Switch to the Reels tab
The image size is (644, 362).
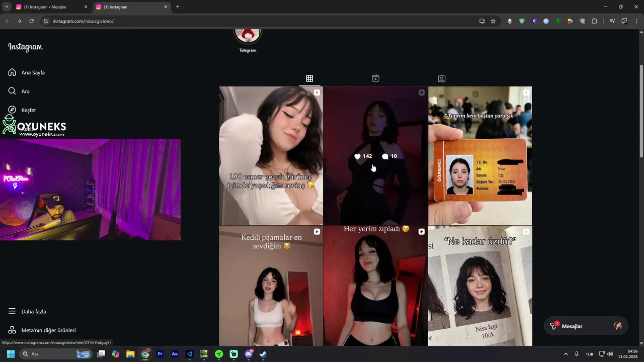[375, 78]
